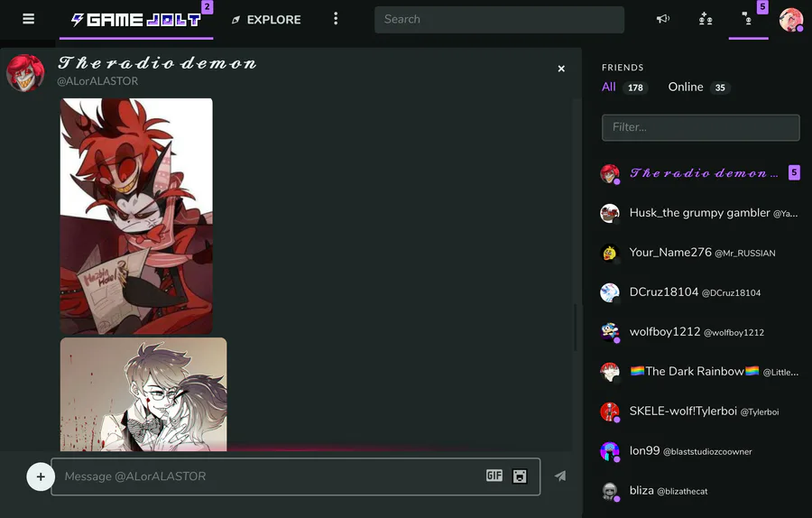Click the chat window scrollbar
This screenshot has height=518, width=812.
[x=576, y=328]
